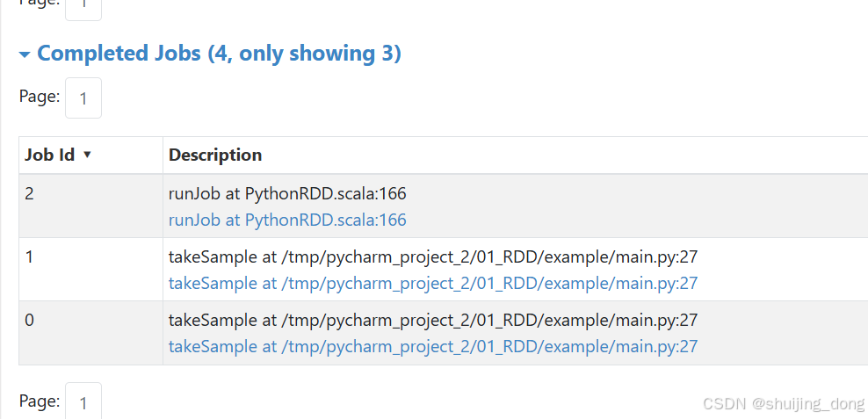Click the Job Id cell showing 0
The height and width of the screenshot is (419, 868).
[x=30, y=320]
